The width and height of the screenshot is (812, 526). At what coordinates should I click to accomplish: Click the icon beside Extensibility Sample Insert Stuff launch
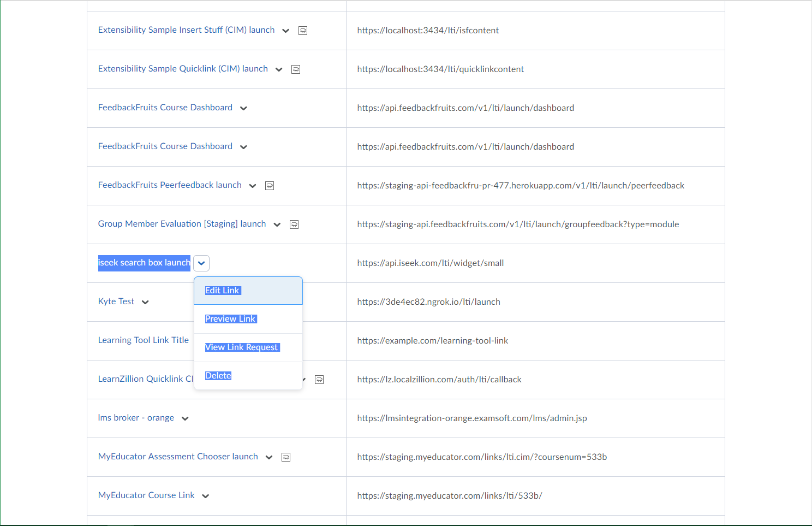(303, 31)
